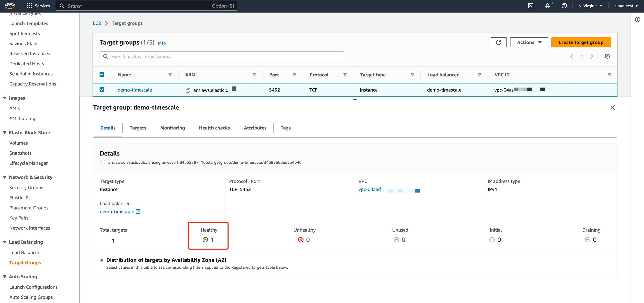The height and width of the screenshot is (303, 644).
Task: Refresh the target groups list
Action: point(499,42)
